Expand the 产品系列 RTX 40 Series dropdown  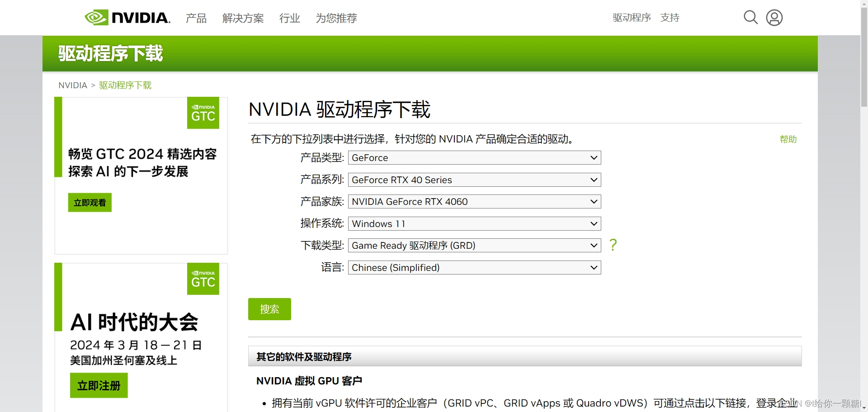(474, 180)
